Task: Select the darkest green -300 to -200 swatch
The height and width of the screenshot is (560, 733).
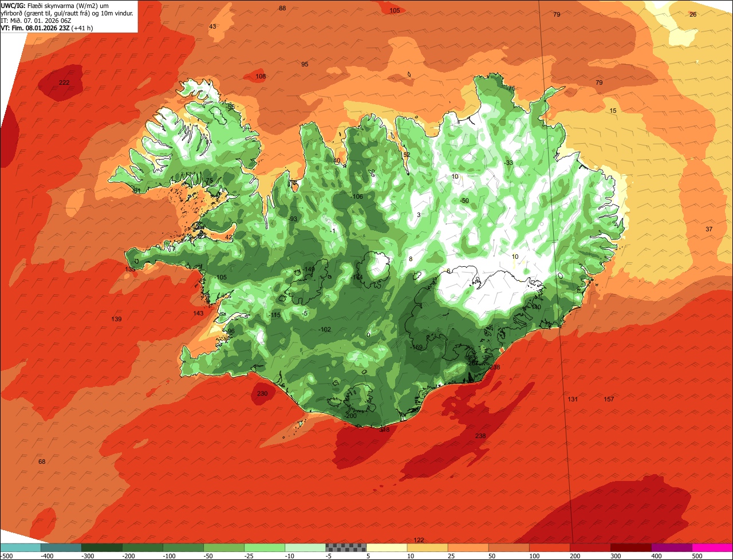Action: pyautogui.click(x=102, y=547)
